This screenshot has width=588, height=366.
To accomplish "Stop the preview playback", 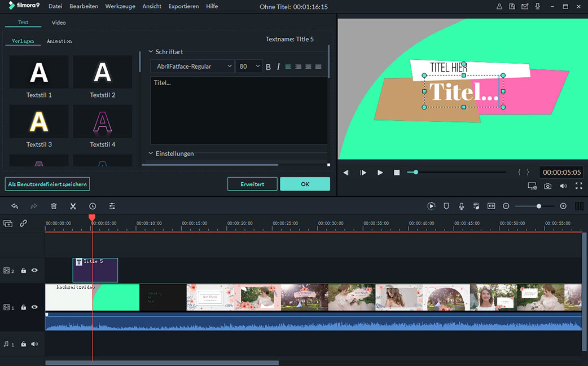I will point(397,173).
